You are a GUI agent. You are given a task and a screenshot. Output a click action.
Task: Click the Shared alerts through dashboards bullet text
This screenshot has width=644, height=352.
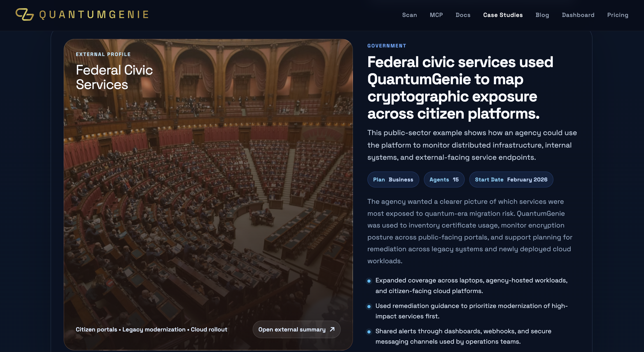click(463, 336)
